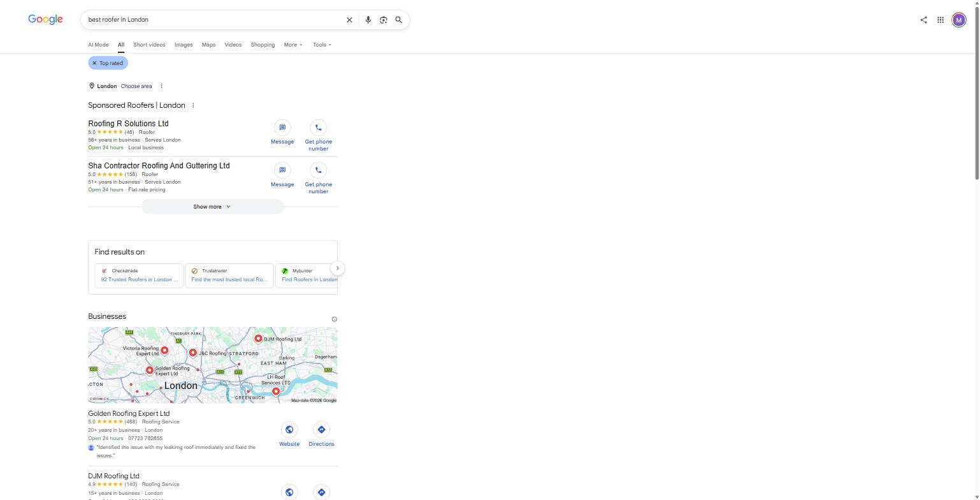Open the Tools dropdown
The width and height of the screenshot is (980, 500).
tap(322, 45)
